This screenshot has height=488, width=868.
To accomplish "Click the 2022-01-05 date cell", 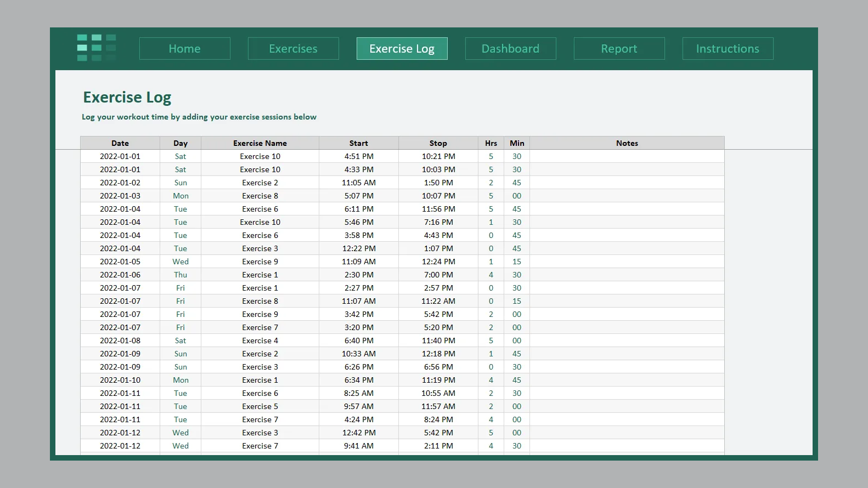I will pyautogui.click(x=120, y=262).
